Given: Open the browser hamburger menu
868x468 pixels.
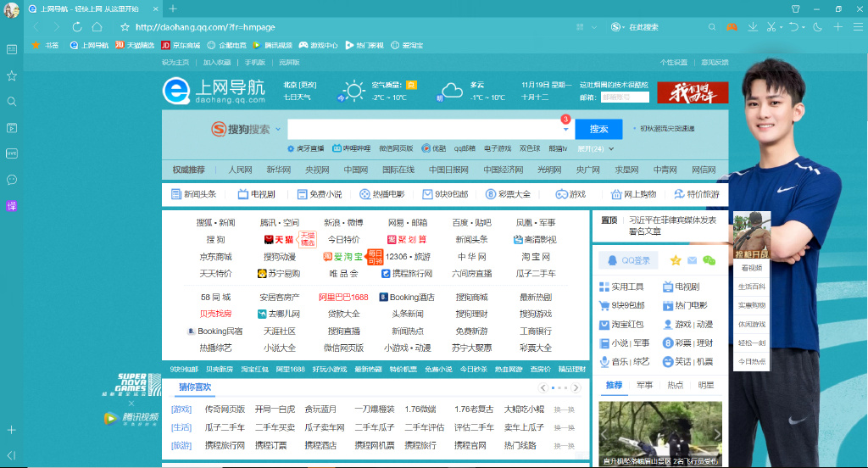Looking at the screenshot, I should (858, 26).
